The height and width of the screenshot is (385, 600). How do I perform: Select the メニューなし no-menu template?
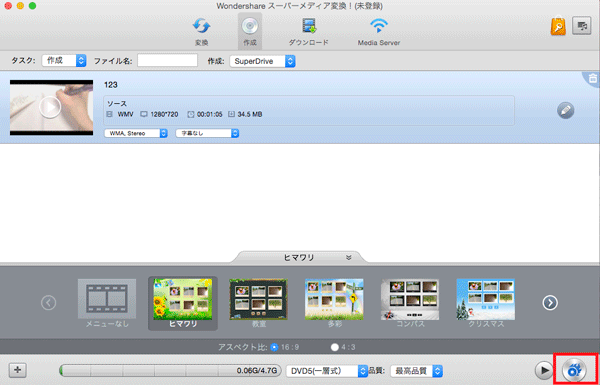point(107,303)
